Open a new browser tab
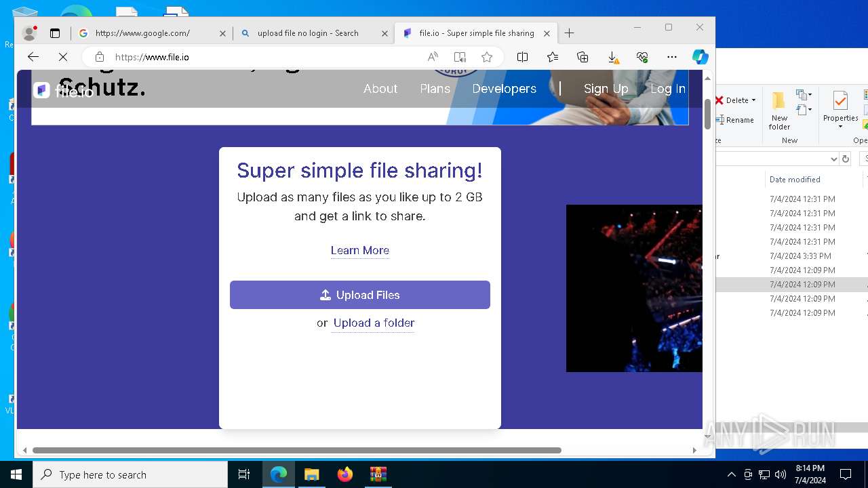The image size is (868, 488). (570, 33)
